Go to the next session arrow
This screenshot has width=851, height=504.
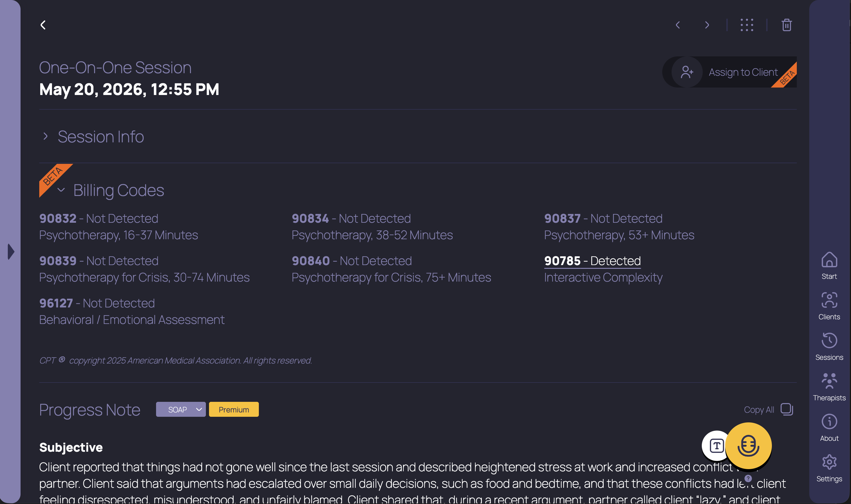tap(707, 25)
